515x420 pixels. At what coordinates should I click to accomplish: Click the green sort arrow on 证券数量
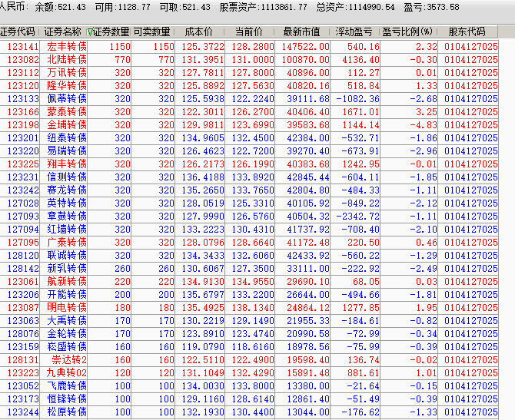coord(90,32)
